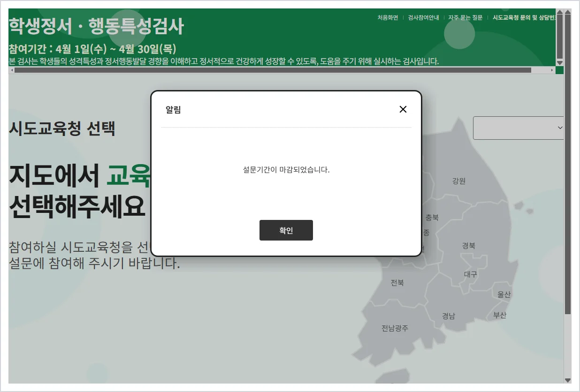Click the header scroll-down arrow

[x=559, y=62]
